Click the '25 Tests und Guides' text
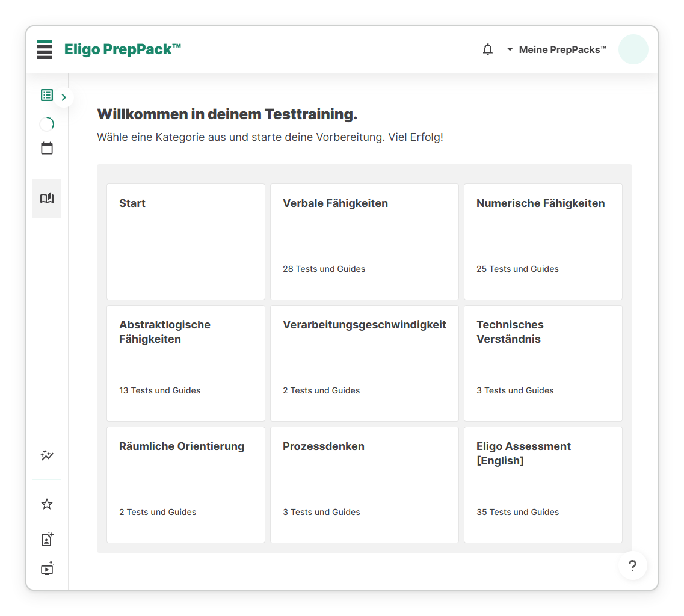 pyautogui.click(x=517, y=269)
